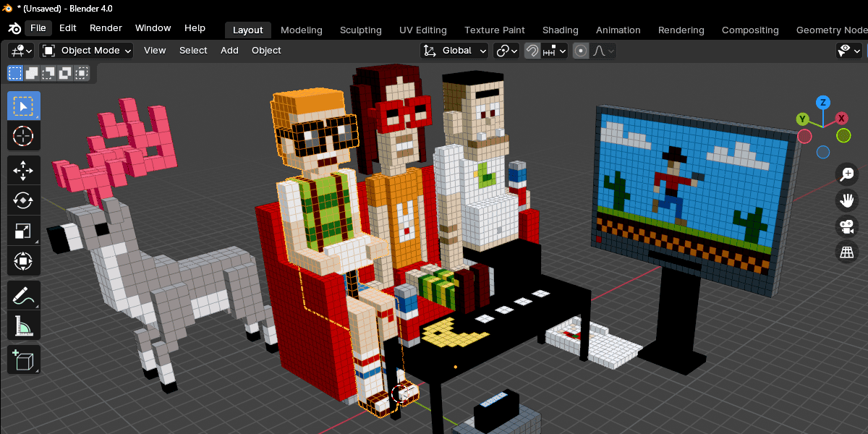
Task: Expand the pivot point dropdown
Action: click(x=506, y=51)
